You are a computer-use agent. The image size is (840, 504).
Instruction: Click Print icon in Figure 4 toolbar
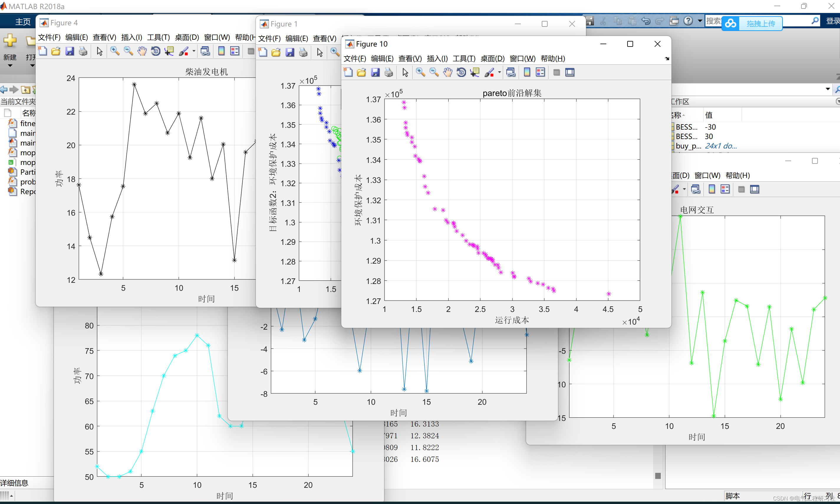click(83, 51)
